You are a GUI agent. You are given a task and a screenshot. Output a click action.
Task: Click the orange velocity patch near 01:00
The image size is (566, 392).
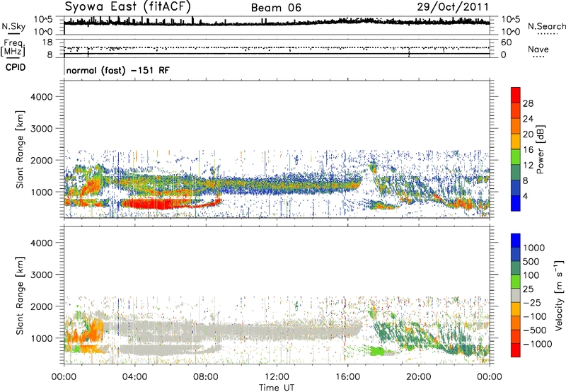[95, 329]
